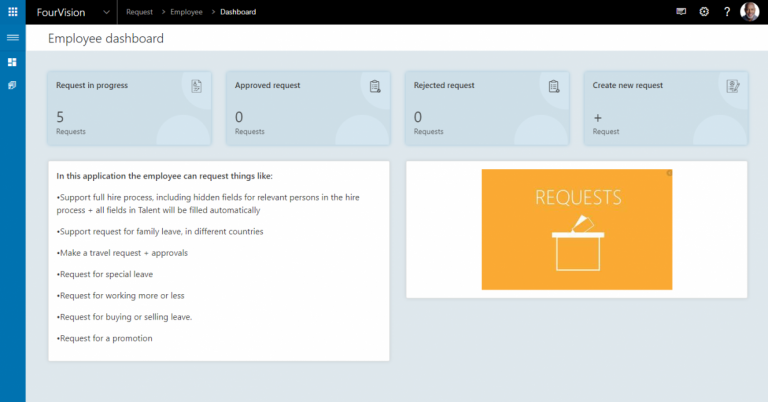Click the 'In this application' bold heading
This screenshot has height=402, width=768.
coord(165,176)
